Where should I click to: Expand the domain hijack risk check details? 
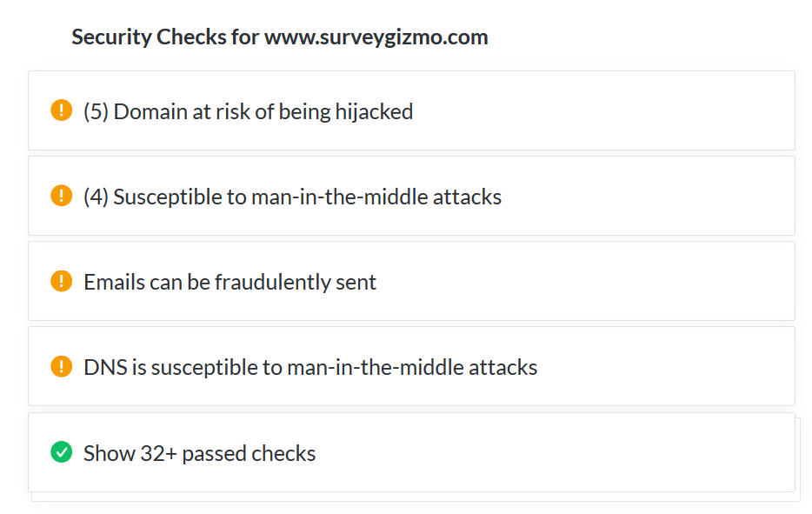click(248, 110)
